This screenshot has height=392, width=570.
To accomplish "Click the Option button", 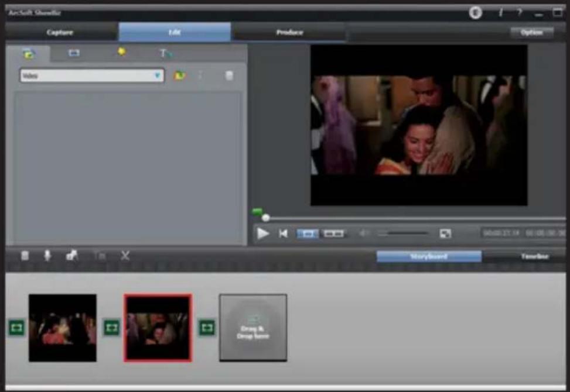I will tap(532, 33).
